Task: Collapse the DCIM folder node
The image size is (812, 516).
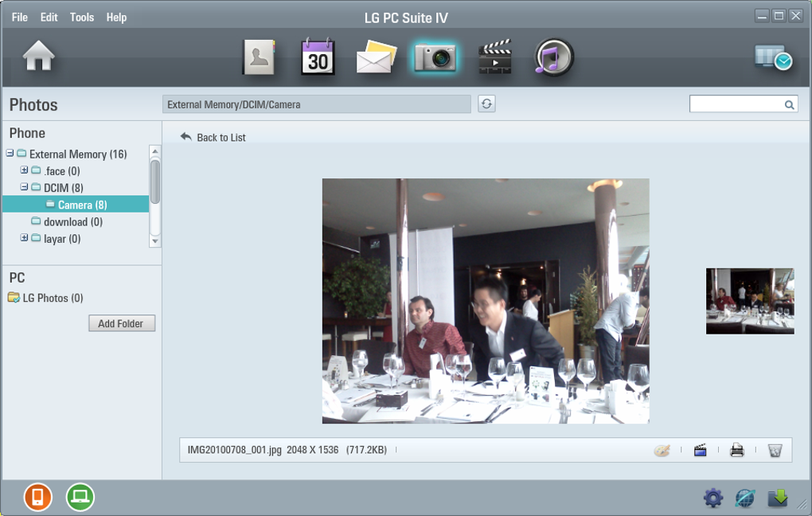Action: tap(24, 186)
